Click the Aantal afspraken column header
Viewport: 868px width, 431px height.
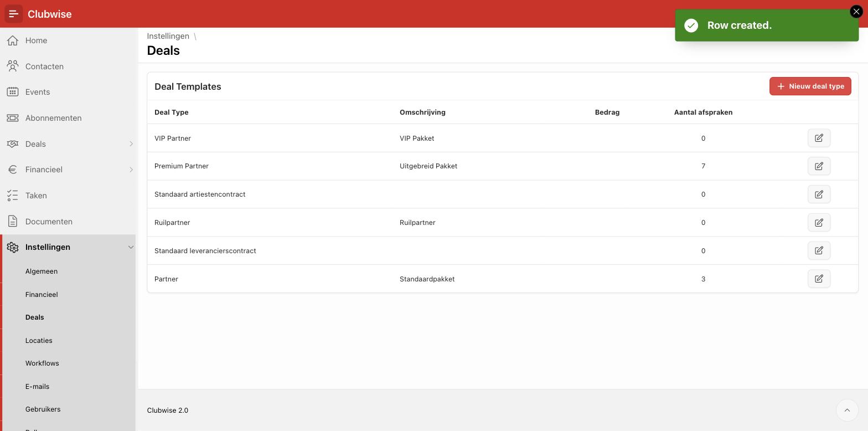[x=703, y=112]
